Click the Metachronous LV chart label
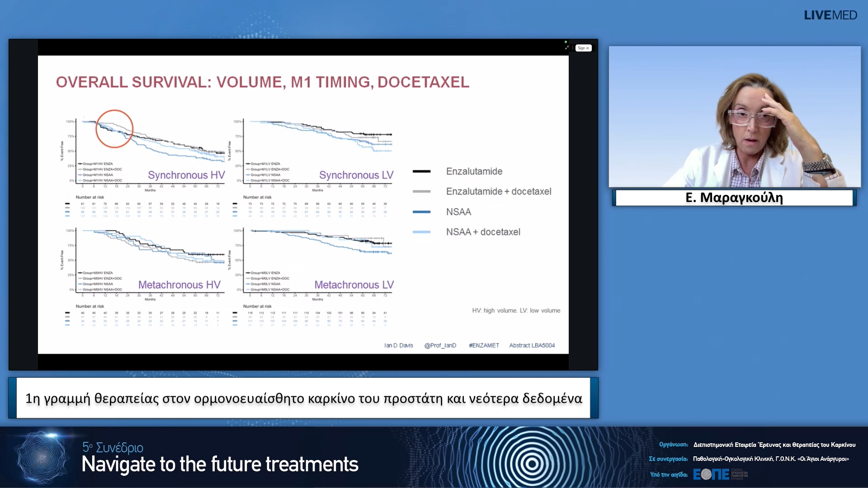868x488 pixels. (x=354, y=285)
